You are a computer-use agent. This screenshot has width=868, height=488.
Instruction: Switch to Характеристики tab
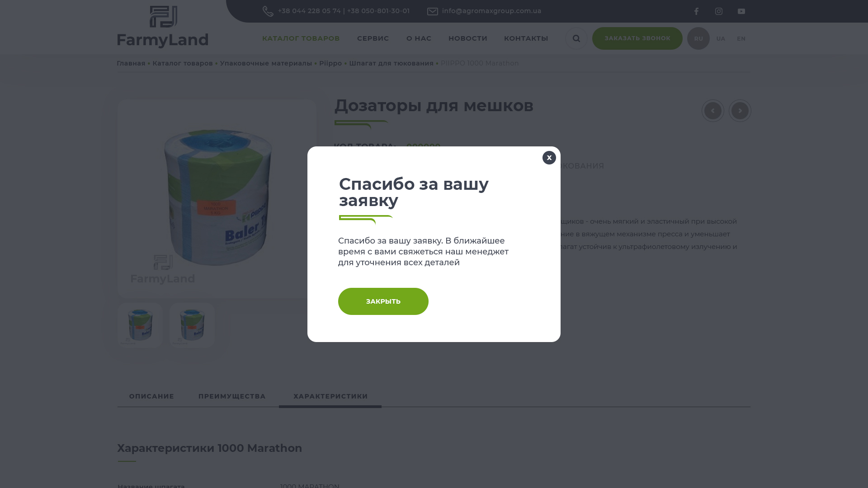330,396
